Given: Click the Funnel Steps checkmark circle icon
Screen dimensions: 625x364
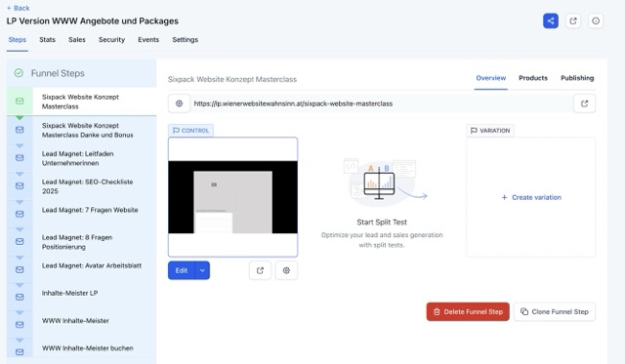Looking at the screenshot, I should tap(19, 73).
